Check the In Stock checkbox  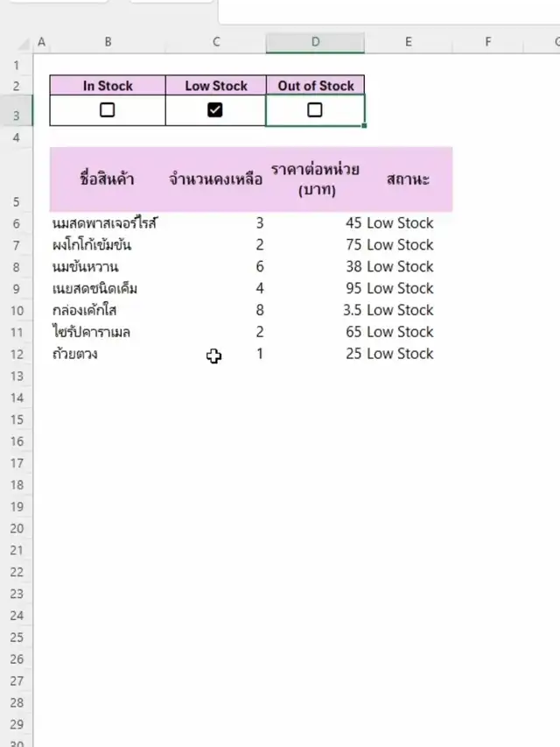pos(108,110)
